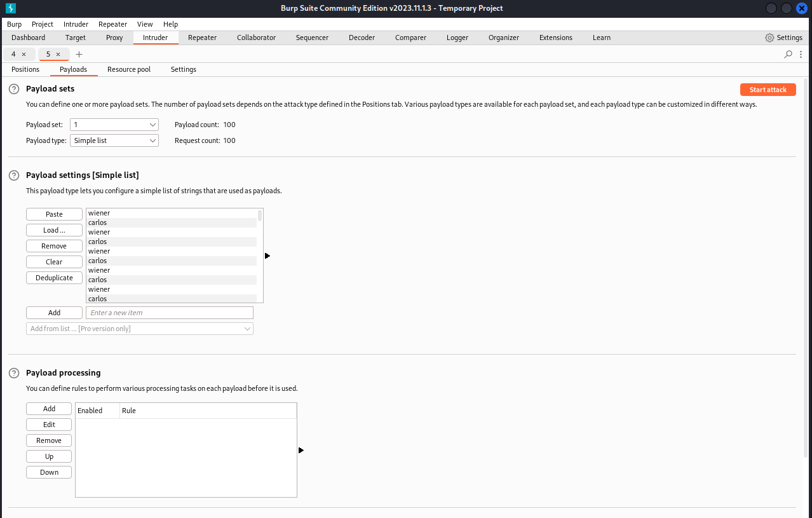
Task: Open the Payload type dropdown
Action: coord(114,140)
